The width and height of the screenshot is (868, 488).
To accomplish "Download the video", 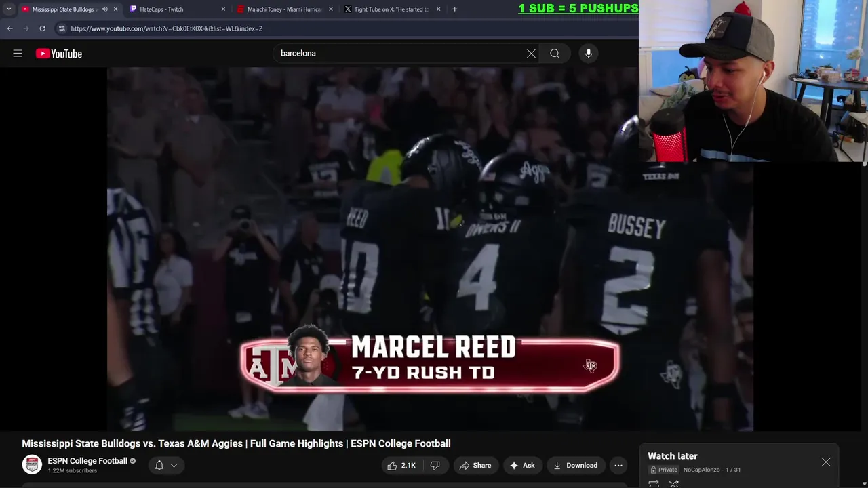I will point(575,466).
